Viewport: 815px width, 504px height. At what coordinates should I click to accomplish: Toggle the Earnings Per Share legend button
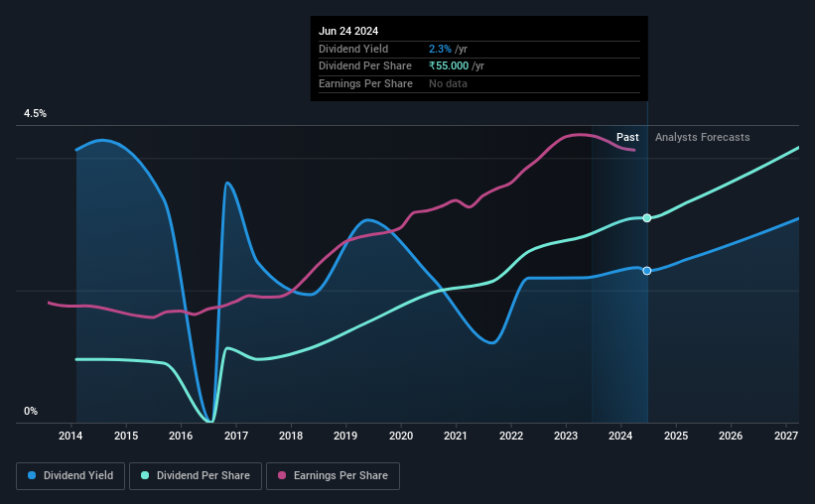pyautogui.click(x=333, y=476)
